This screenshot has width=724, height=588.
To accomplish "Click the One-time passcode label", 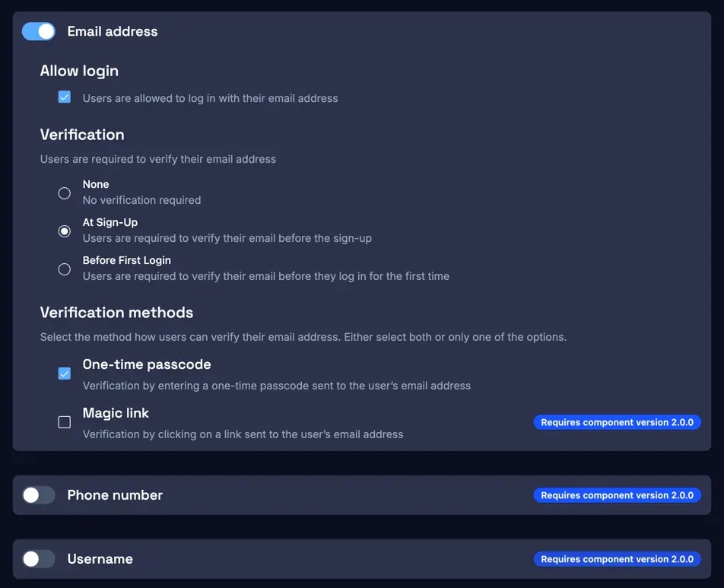I will (x=147, y=364).
